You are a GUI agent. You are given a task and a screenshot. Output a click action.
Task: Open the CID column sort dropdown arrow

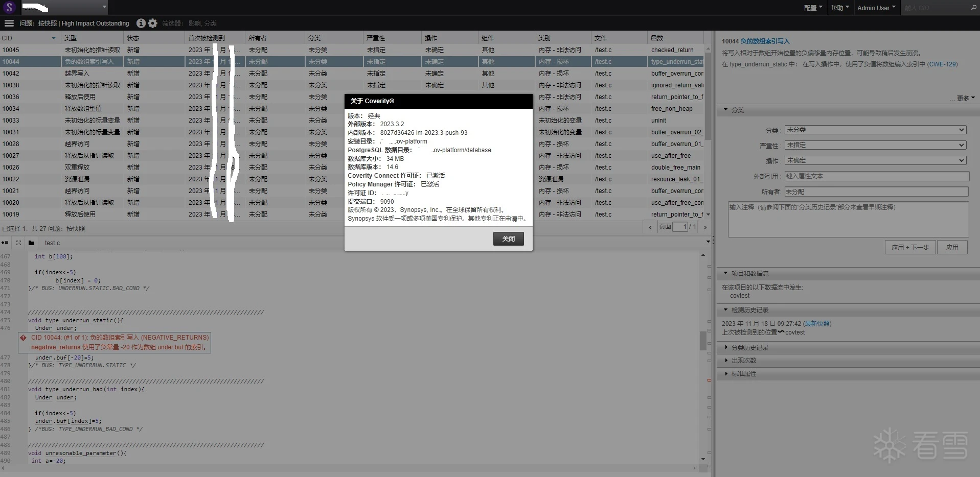(53, 38)
